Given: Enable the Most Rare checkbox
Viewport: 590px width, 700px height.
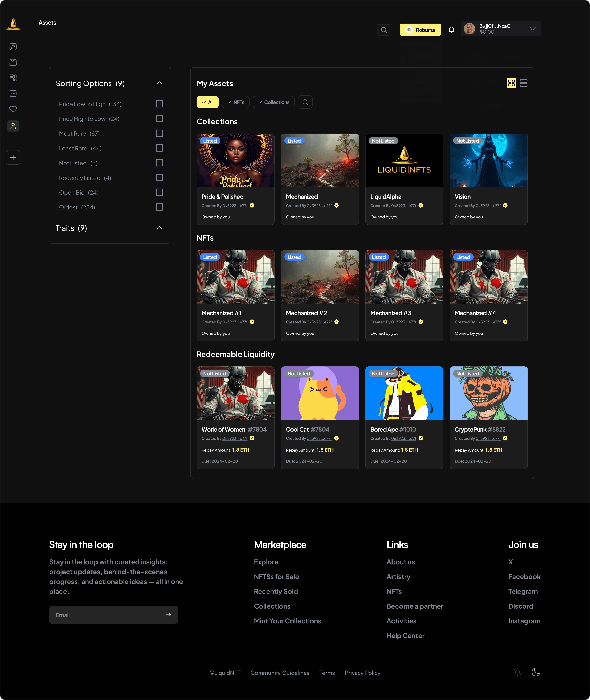Looking at the screenshot, I should pos(159,133).
